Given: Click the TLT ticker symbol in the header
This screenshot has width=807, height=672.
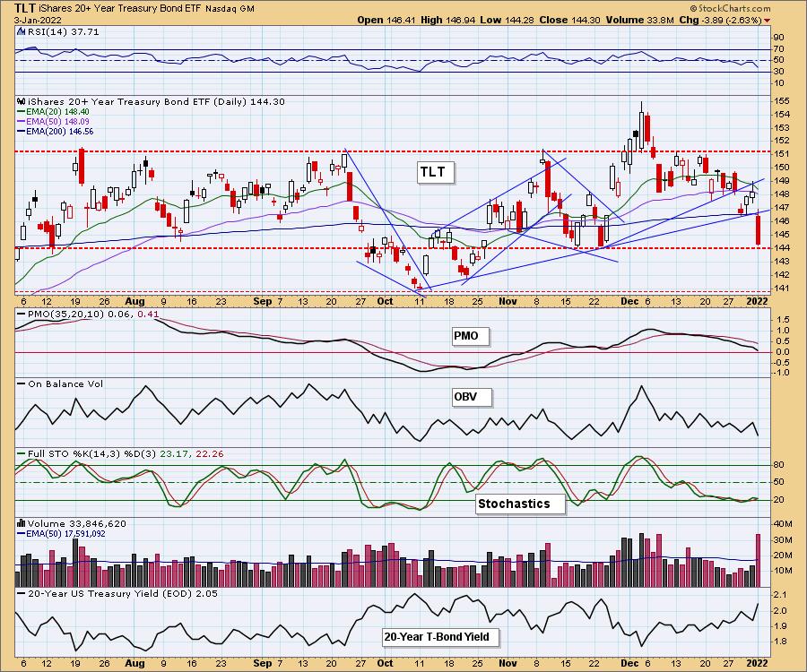Looking at the screenshot, I should [x=25, y=8].
